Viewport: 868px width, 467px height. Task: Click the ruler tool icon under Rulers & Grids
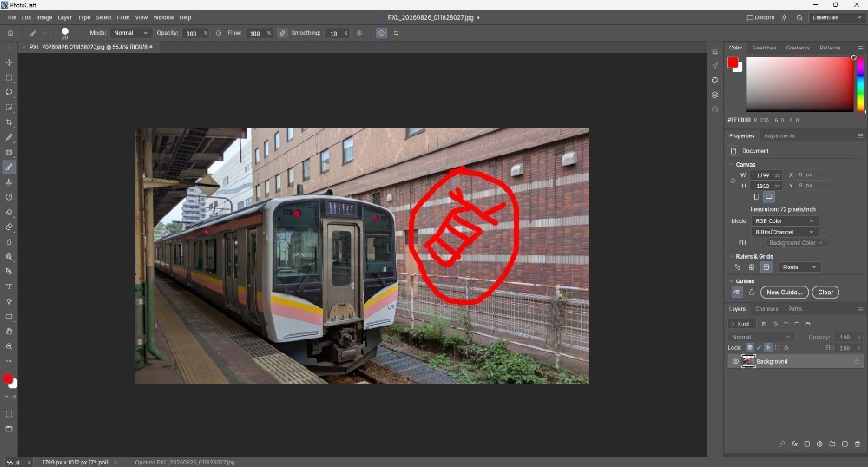pyautogui.click(x=737, y=267)
